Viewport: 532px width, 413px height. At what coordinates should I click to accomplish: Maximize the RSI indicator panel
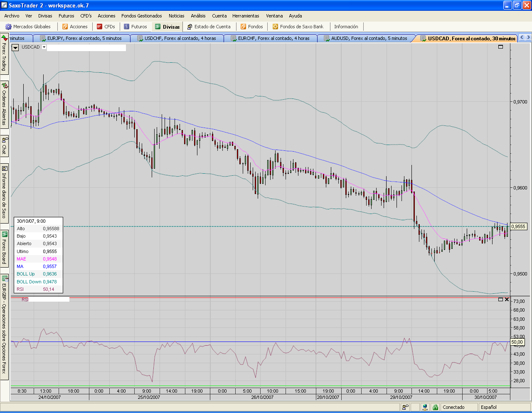tap(500, 300)
